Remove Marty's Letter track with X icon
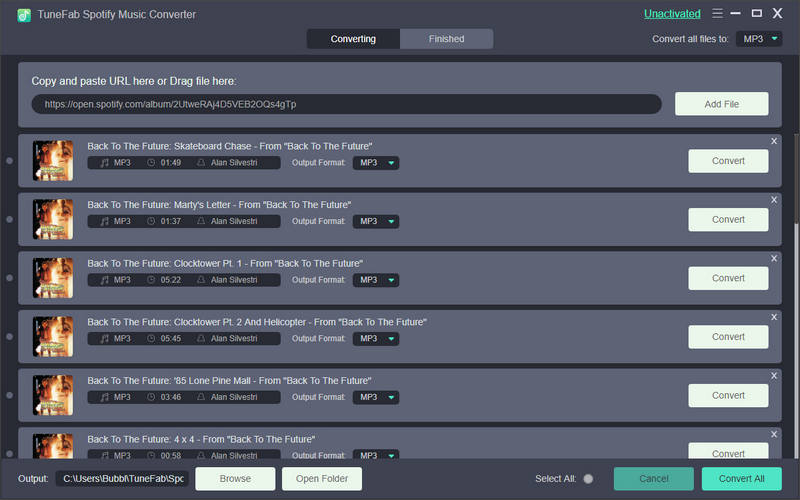This screenshot has width=800, height=500. pos(773,200)
